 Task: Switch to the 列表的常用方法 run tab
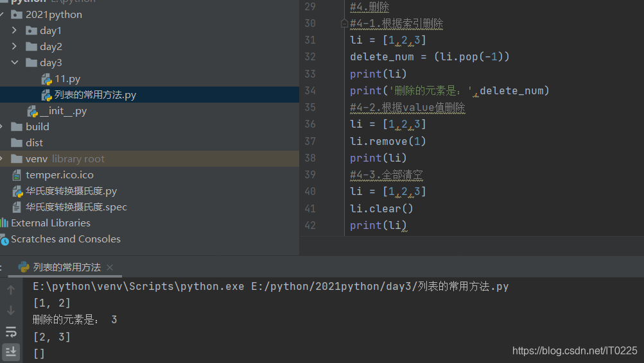tap(67, 267)
